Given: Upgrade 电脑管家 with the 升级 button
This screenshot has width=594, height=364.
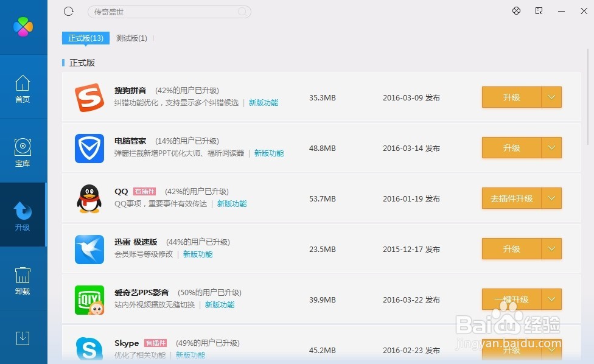Looking at the screenshot, I should (511, 147).
